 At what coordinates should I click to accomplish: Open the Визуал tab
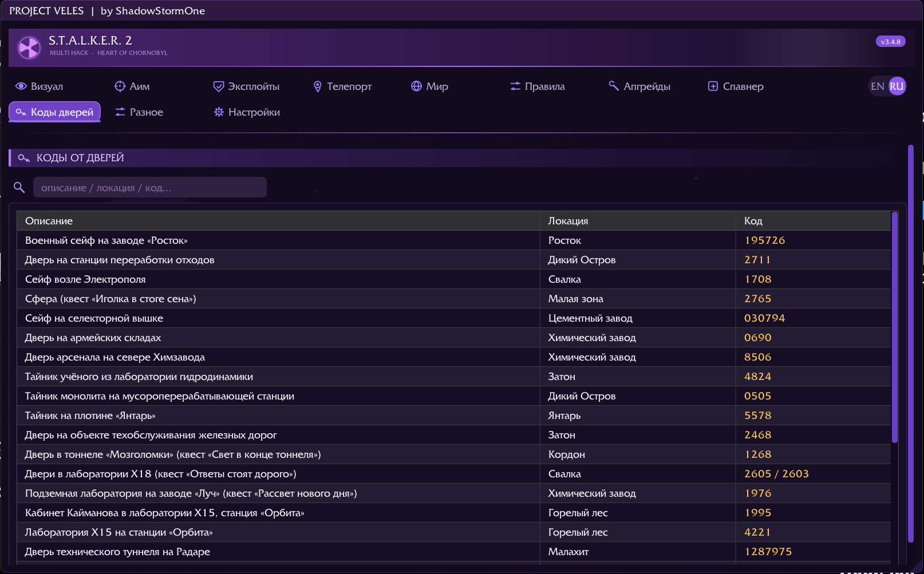tap(40, 86)
